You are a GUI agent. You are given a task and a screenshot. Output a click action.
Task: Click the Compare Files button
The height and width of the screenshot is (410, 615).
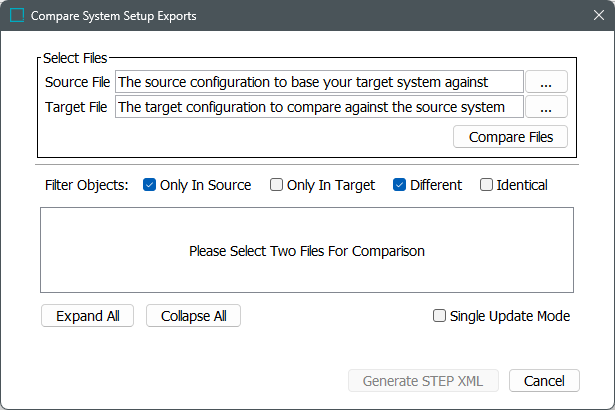coord(511,136)
